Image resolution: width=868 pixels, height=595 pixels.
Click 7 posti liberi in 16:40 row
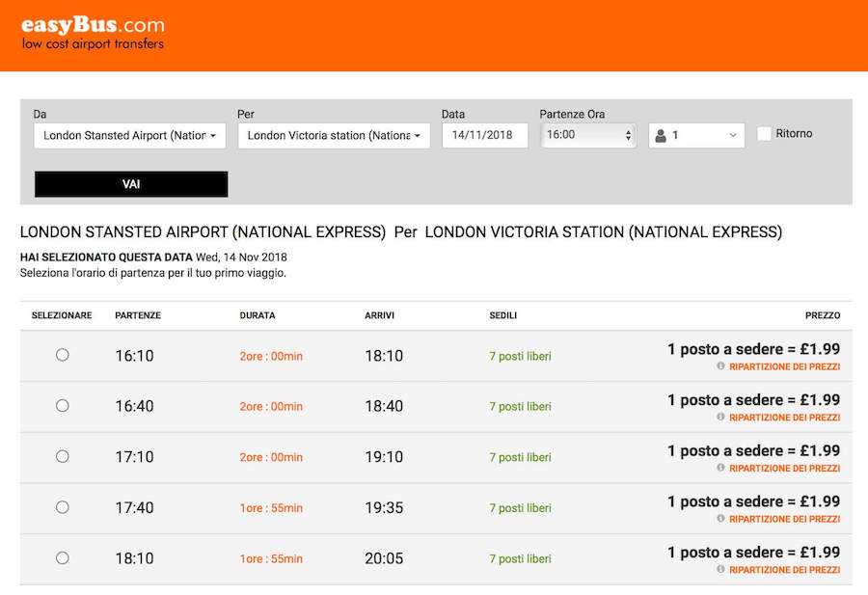point(521,407)
